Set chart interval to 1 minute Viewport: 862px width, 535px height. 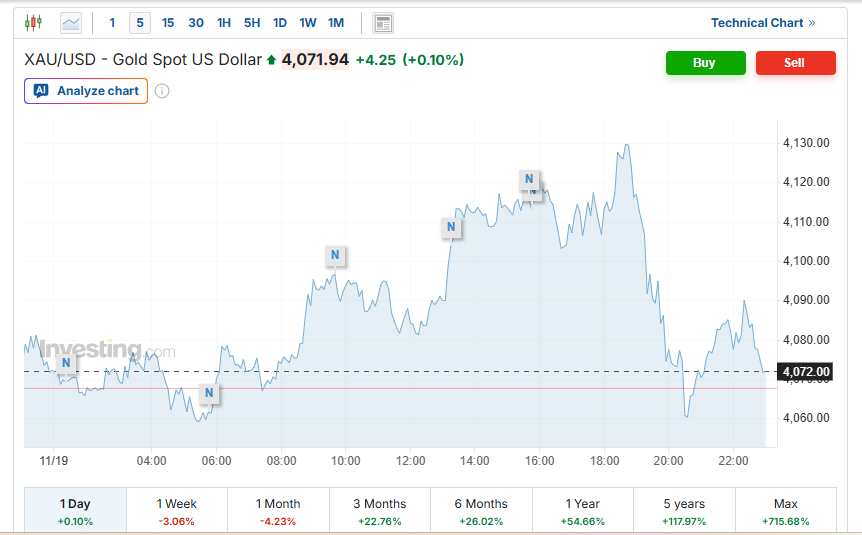(x=112, y=23)
